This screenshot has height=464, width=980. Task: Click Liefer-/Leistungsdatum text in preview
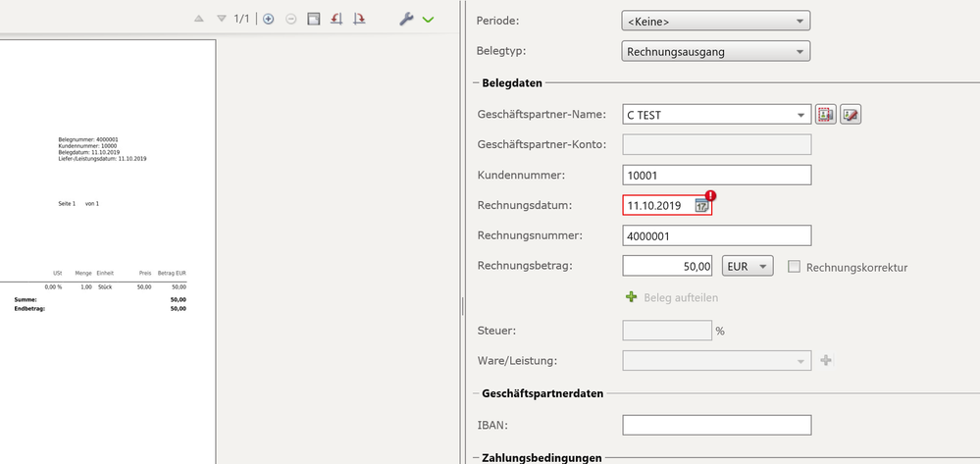102,159
